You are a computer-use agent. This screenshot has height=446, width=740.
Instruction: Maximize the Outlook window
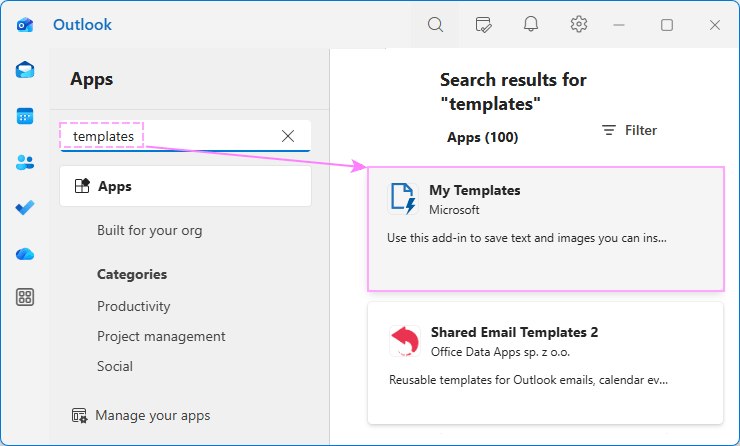(x=667, y=25)
